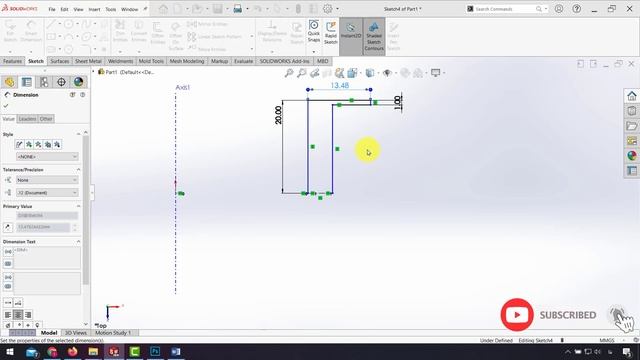Open the Features ribbon tab
The width and height of the screenshot is (640, 360).
(x=12, y=61)
